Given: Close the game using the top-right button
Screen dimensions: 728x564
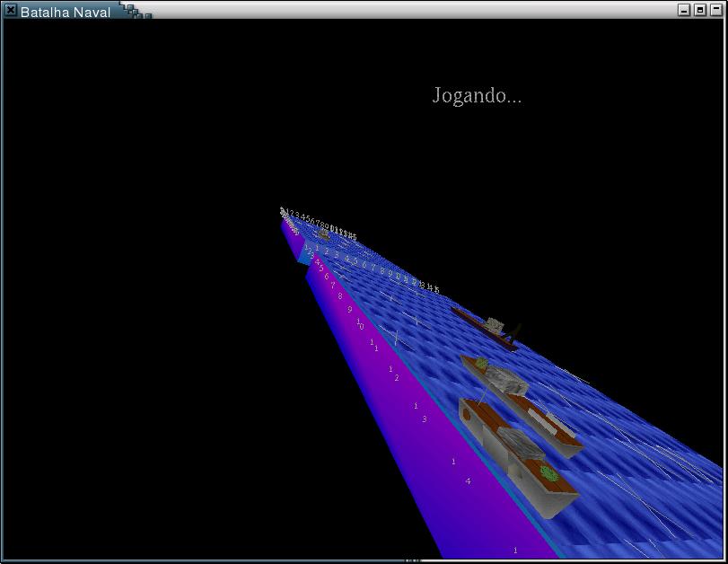Looking at the screenshot, I should click(716, 11).
